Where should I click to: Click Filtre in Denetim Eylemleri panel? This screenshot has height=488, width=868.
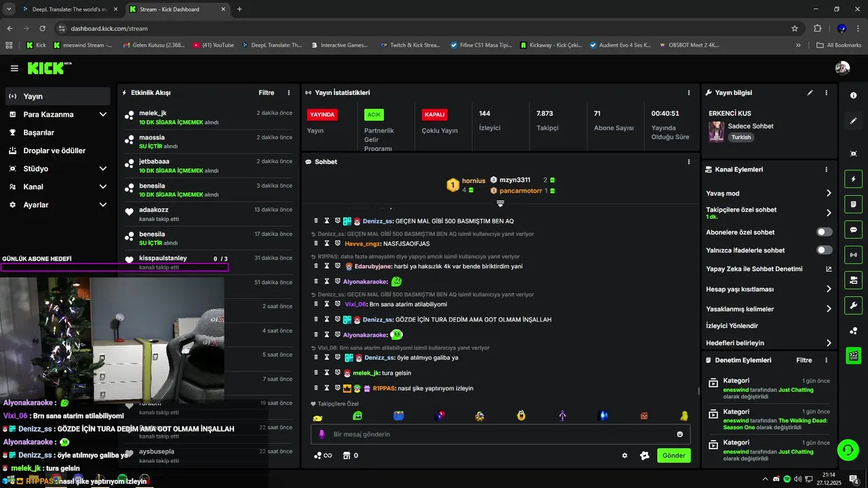[x=804, y=360]
